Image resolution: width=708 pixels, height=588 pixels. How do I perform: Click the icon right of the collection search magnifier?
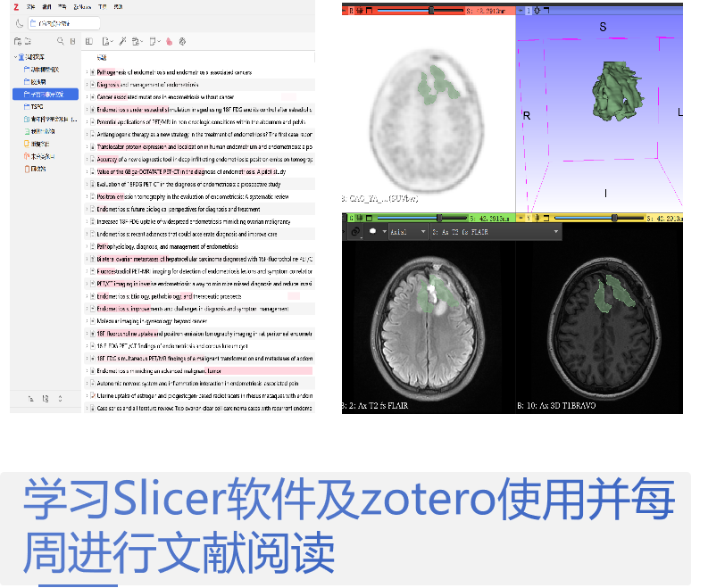(x=72, y=42)
